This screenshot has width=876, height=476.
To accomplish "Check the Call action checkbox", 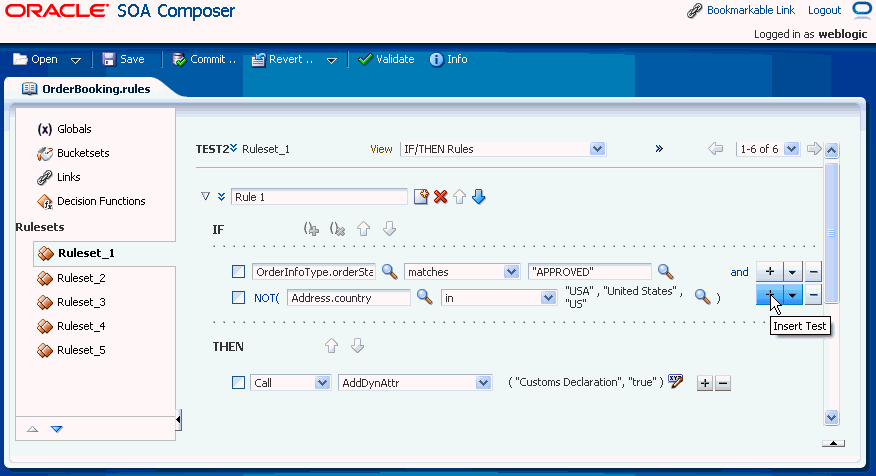I will tap(239, 383).
